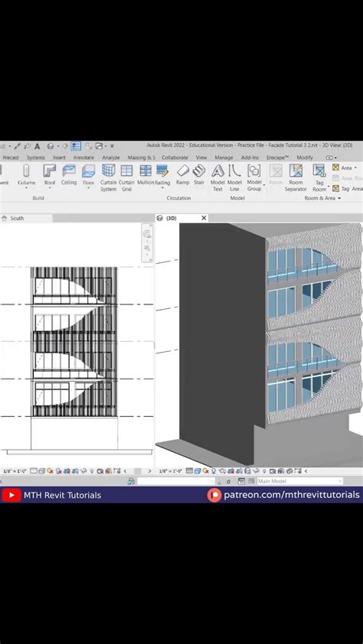
Task: Select the Curtain System tool
Action: (x=108, y=177)
